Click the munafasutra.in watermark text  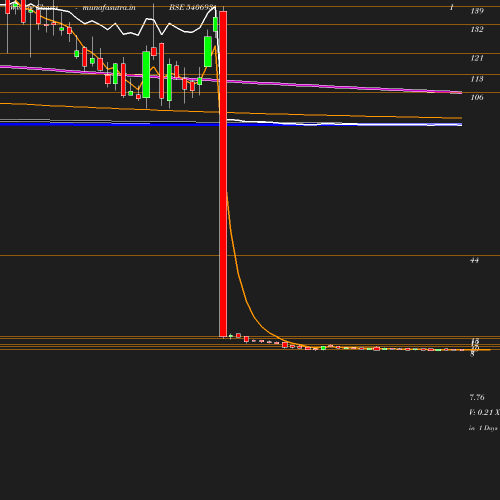pyautogui.click(x=109, y=8)
